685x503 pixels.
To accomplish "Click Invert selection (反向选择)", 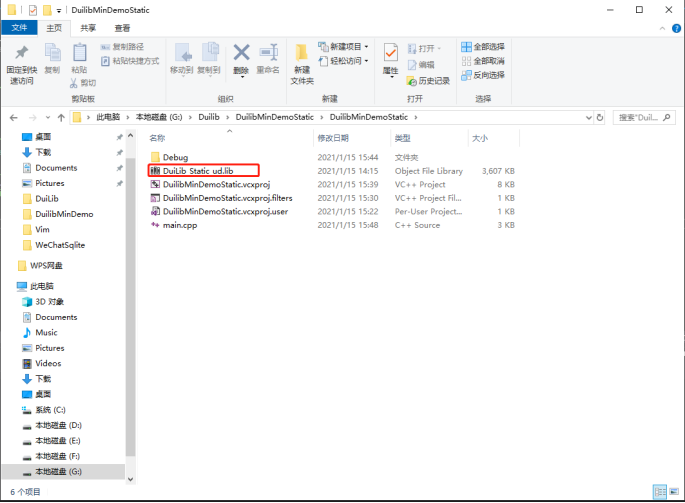I will click(483, 75).
